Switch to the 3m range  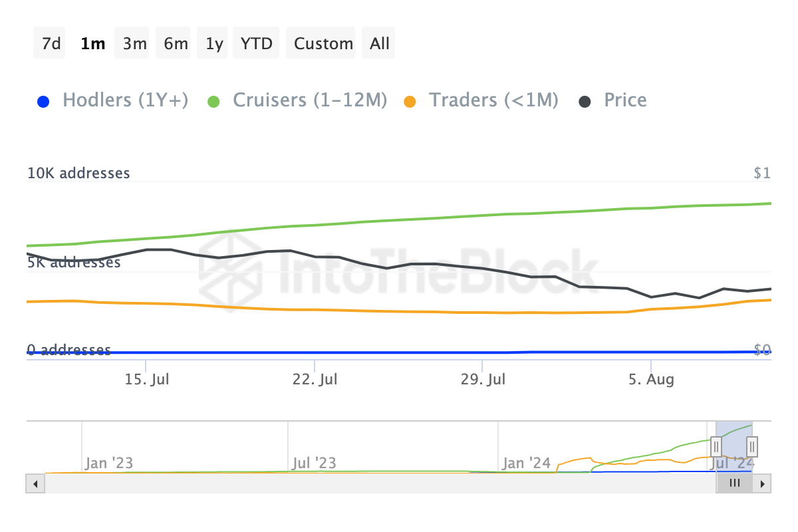(134, 44)
